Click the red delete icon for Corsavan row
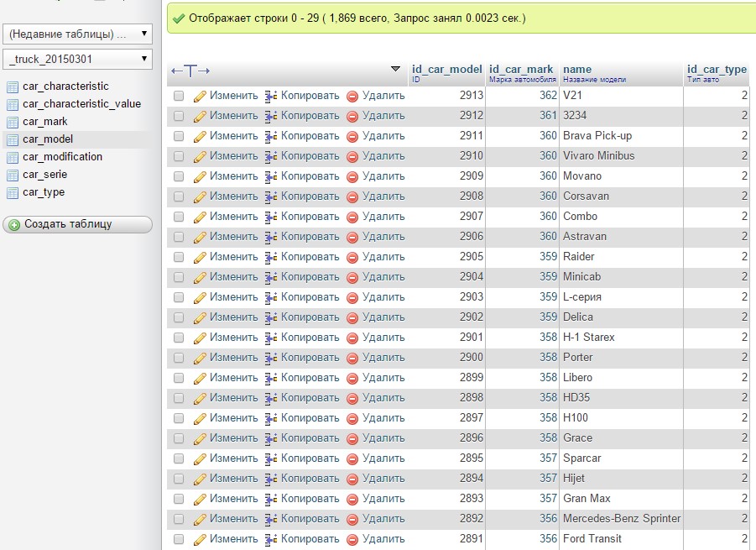 [352, 196]
